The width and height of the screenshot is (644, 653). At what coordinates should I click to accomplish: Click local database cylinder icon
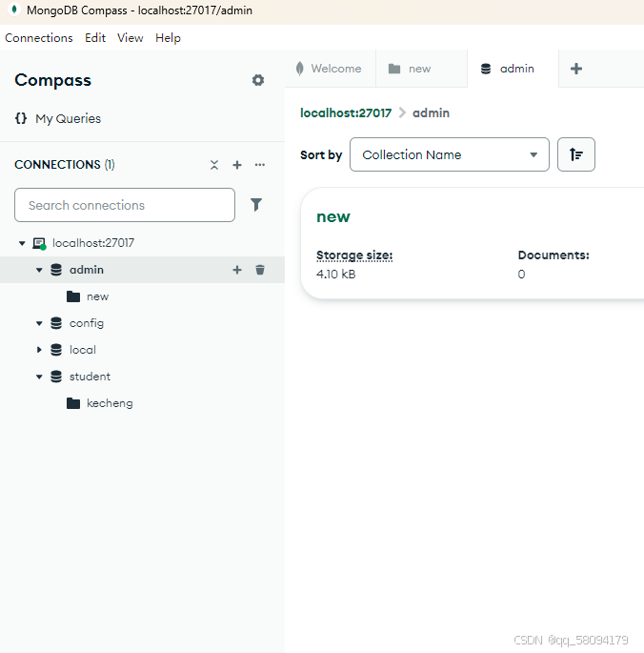point(56,350)
